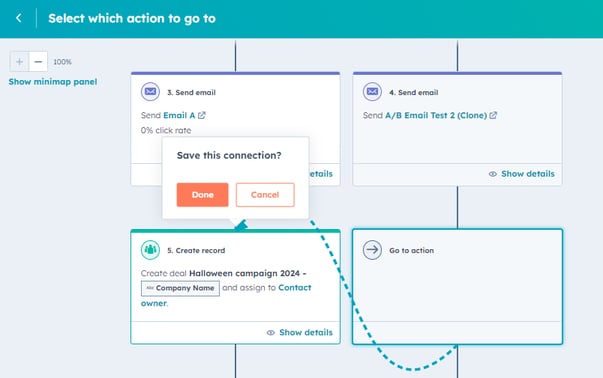Show minimap panel
This screenshot has width=603, height=378.
pyautogui.click(x=53, y=82)
